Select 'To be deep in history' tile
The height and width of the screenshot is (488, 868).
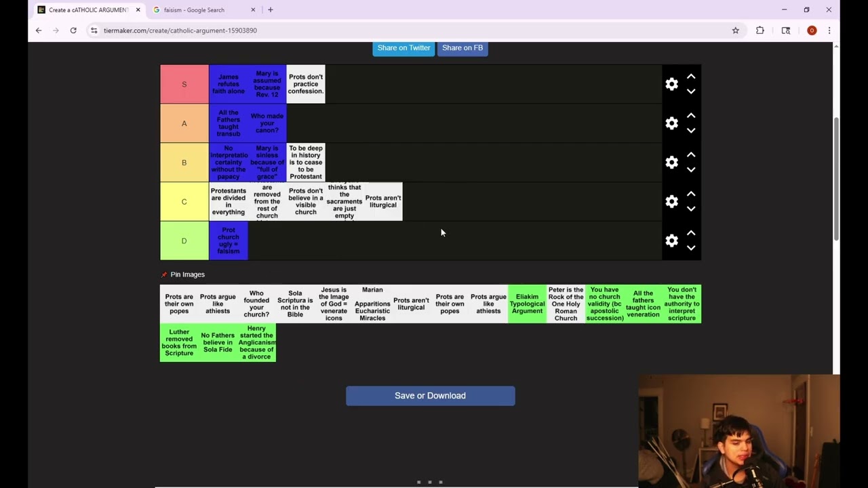(306, 163)
